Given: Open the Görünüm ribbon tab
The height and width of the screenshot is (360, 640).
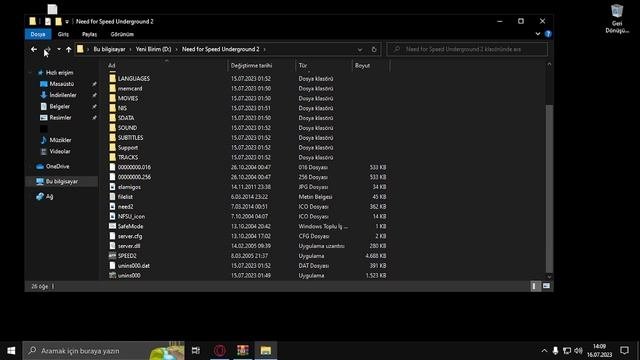Looking at the screenshot, I should tap(122, 34).
